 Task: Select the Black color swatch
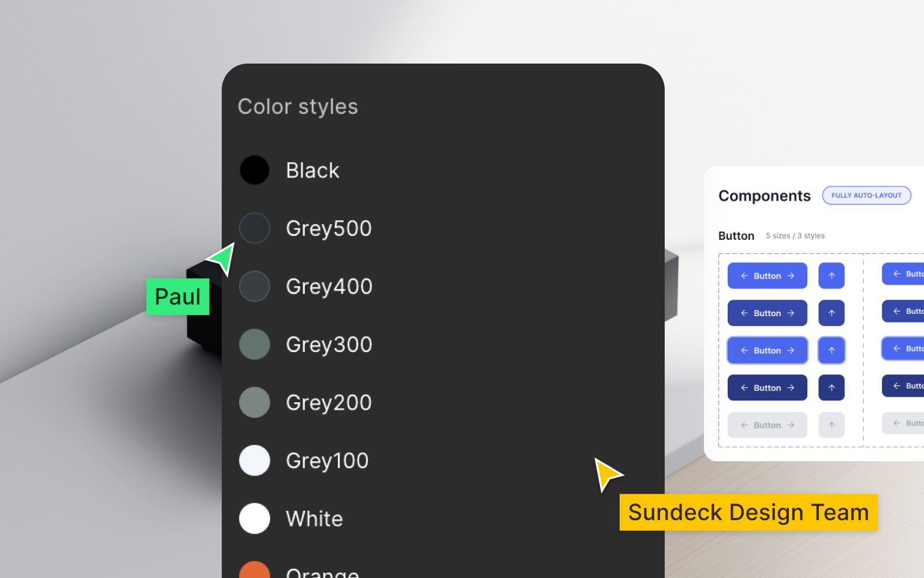[x=255, y=170]
